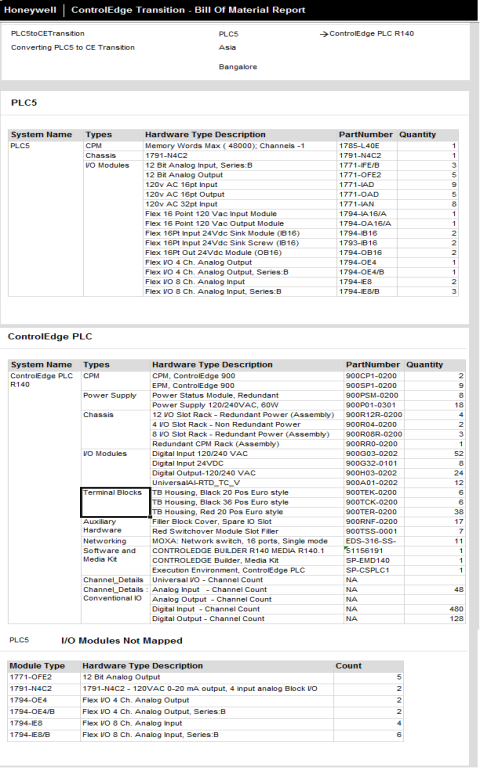Select 'TB Housing, Black 36 Pos Euro style'
The height and width of the screenshot is (768, 480).
pyautogui.click(x=220, y=502)
